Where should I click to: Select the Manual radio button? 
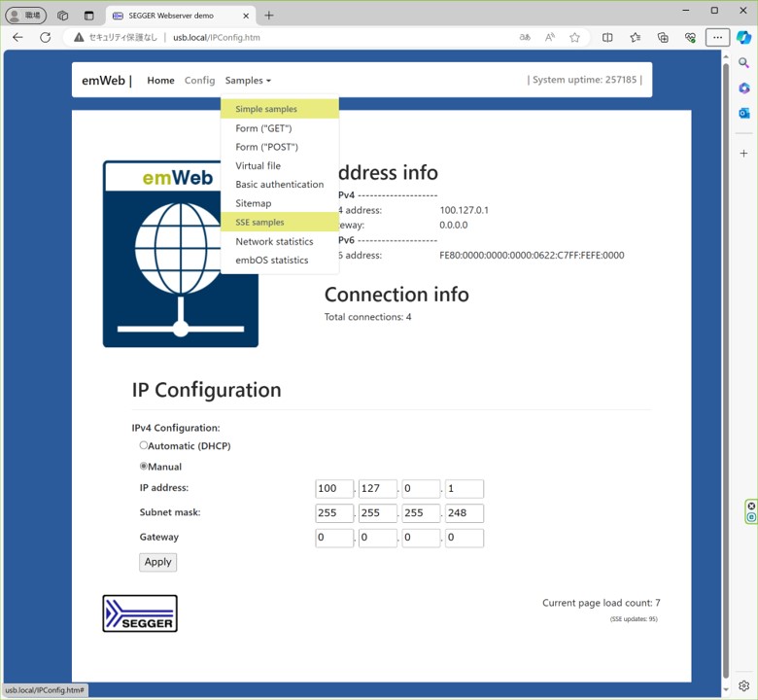pyautogui.click(x=144, y=467)
